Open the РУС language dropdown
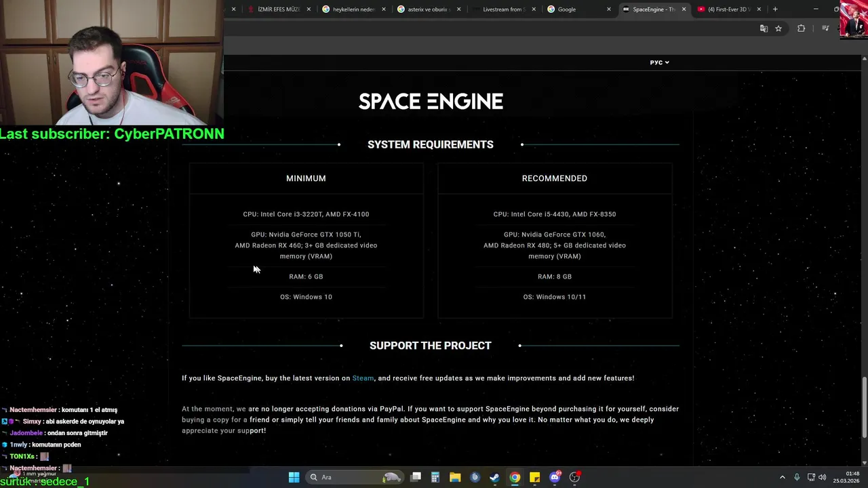This screenshot has width=868, height=488. click(659, 62)
